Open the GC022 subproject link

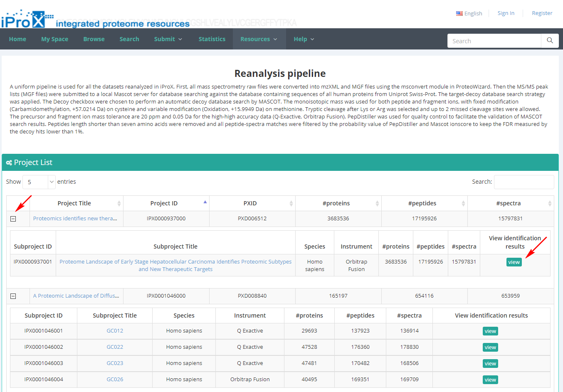tap(115, 347)
